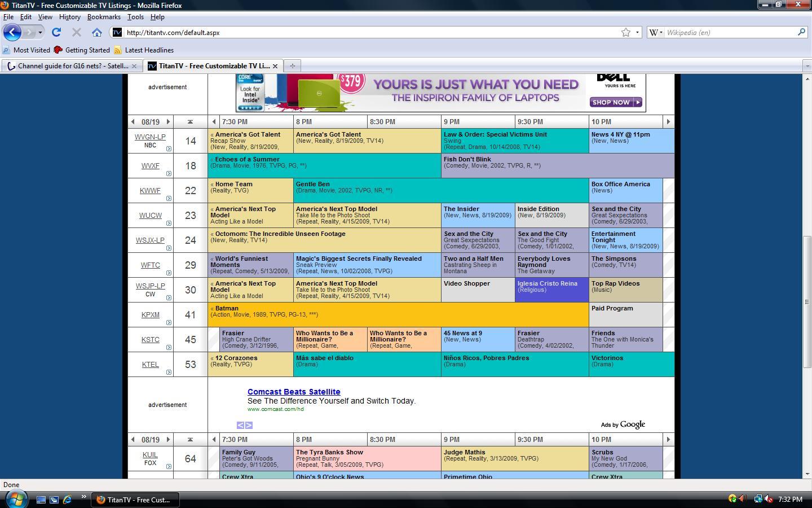This screenshot has width=812, height=508.
Task: Click the jump-to-top arrow in top grid header
Action: pos(190,121)
